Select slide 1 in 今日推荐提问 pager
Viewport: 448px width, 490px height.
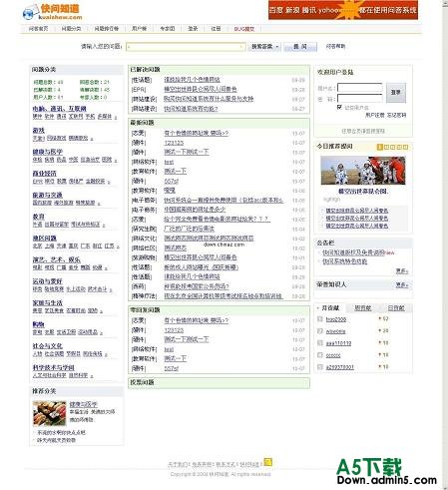(x=379, y=147)
